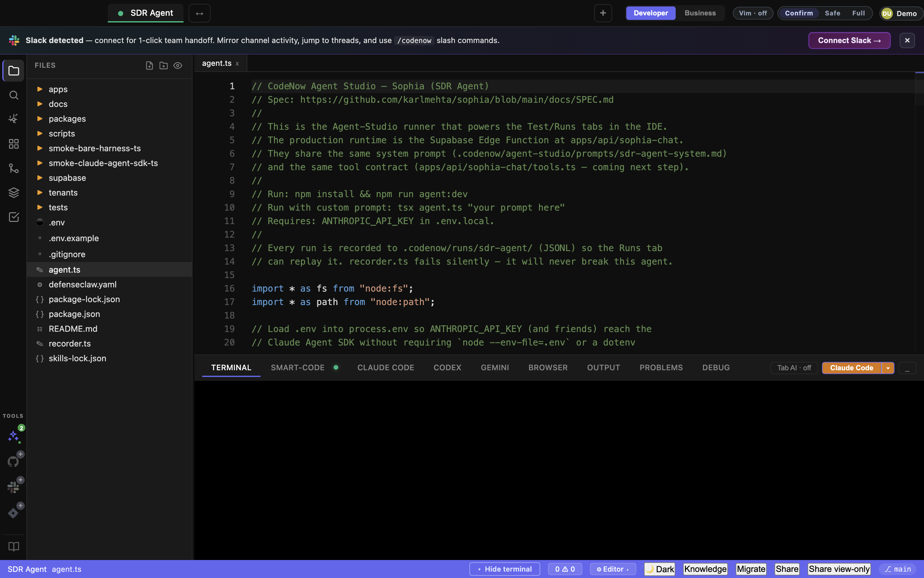The height and width of the screenshot is (578, 924).
Task: Open the layers stack sidebar icon
Action: coord(14,193)
